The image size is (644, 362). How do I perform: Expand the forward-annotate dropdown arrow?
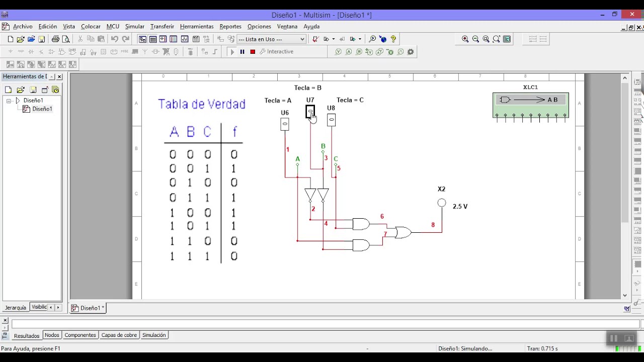(360, 39)
